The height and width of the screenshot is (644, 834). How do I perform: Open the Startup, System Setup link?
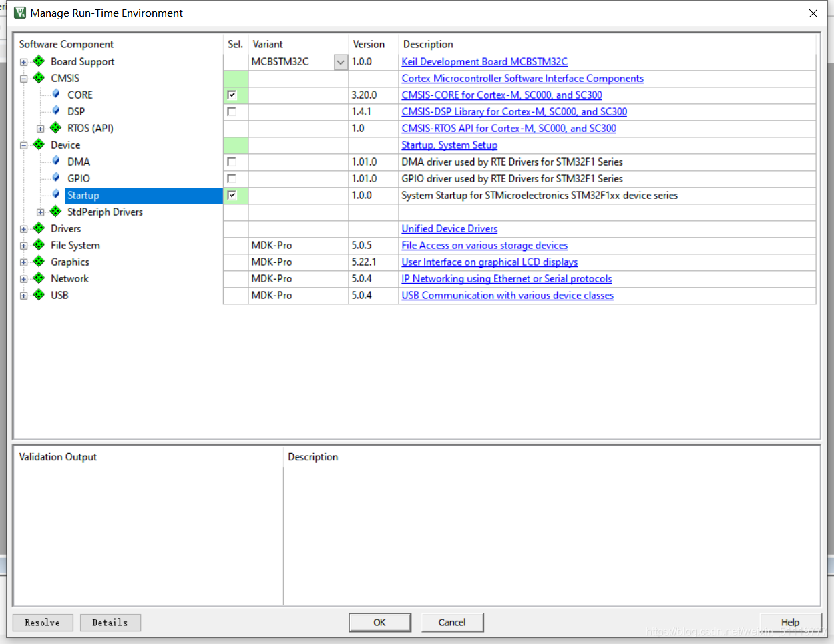[x=449, y=145]
